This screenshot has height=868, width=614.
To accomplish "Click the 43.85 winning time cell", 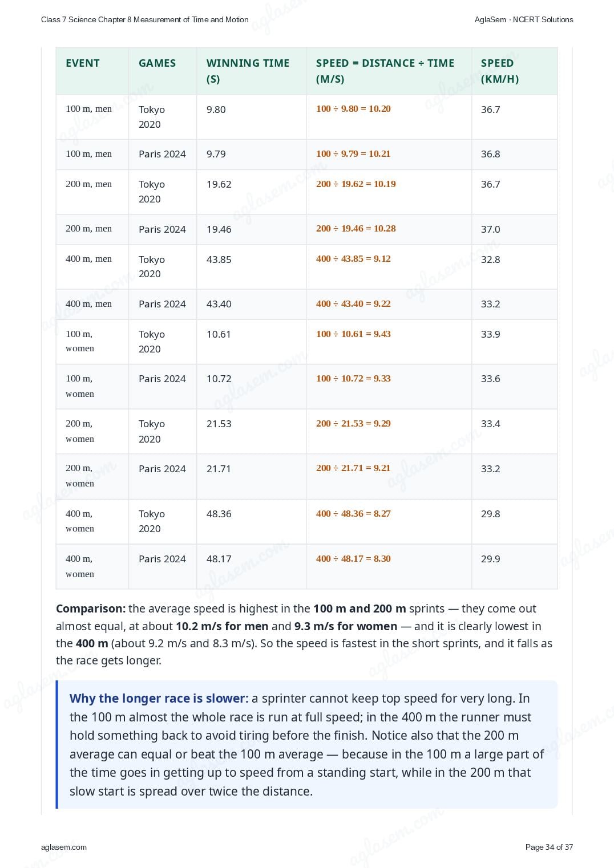I will [x=219, y=259].
